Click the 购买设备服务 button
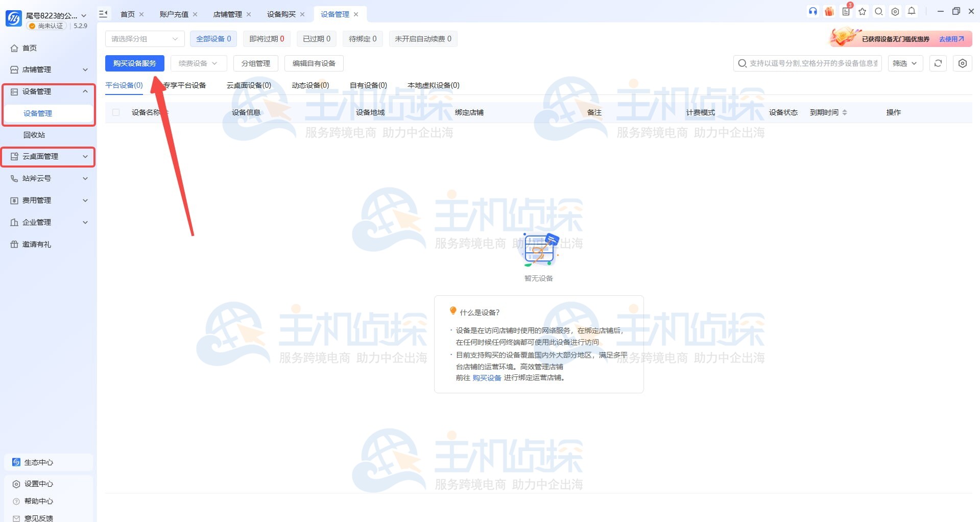The height and width of the screenshot is (522, 980). click(x=134, y=63)
